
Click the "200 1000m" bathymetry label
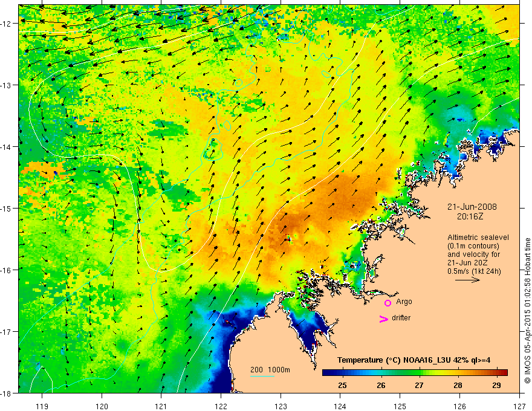[270, 370]
